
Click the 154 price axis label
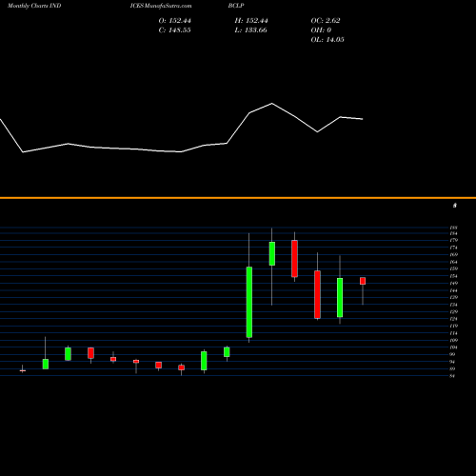[x=453, y=276]
